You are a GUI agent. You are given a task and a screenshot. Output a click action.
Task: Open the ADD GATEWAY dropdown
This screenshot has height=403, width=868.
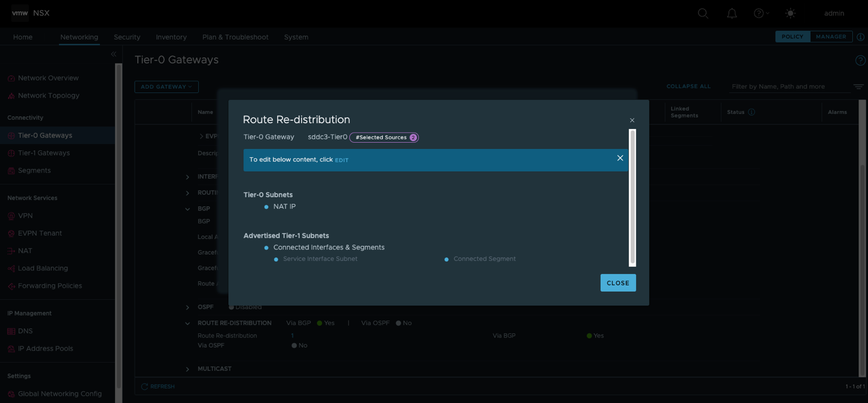[x=167, y=87]
